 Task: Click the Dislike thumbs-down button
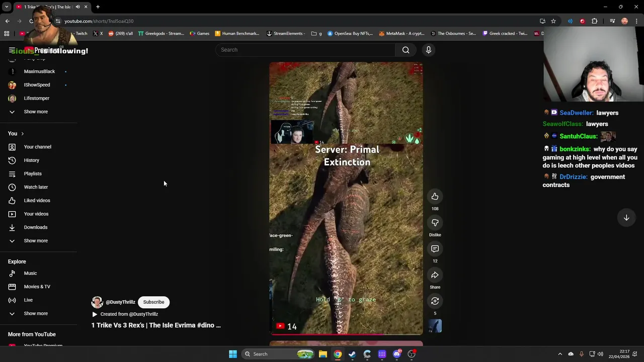click(435, 223)
